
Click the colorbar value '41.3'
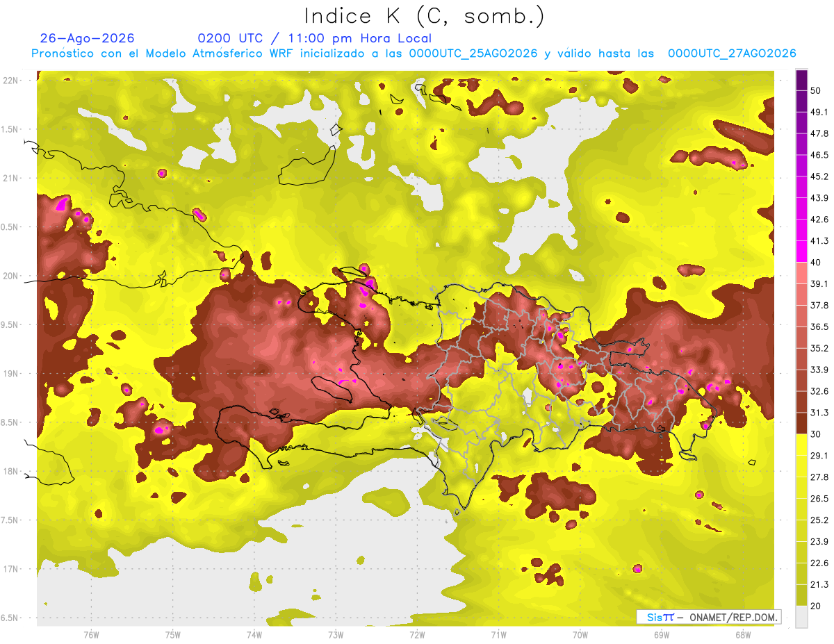[819, 241]
